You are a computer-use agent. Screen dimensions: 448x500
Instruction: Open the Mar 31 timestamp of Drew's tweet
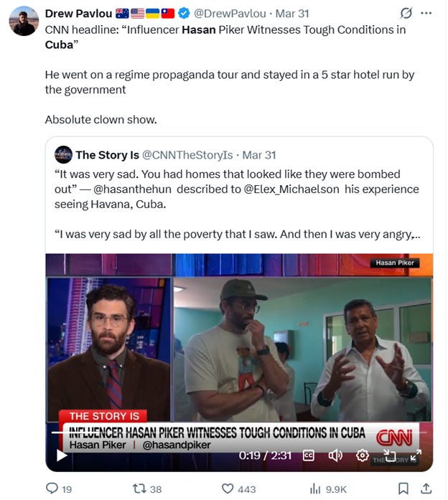point(292,14)
